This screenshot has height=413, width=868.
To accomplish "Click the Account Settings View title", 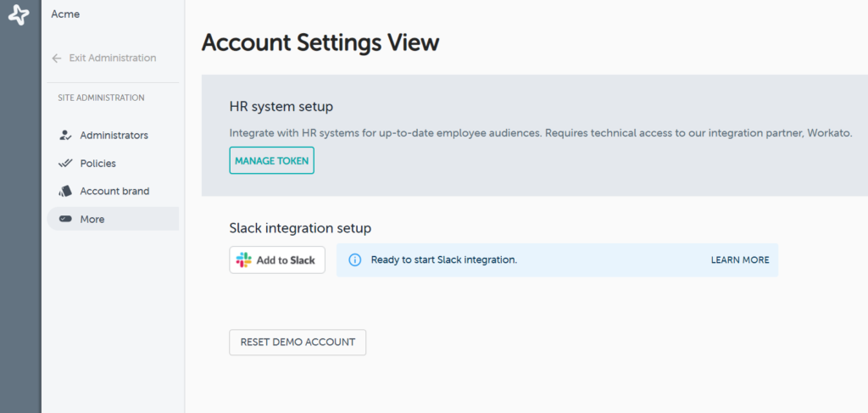I will [320, 42].
